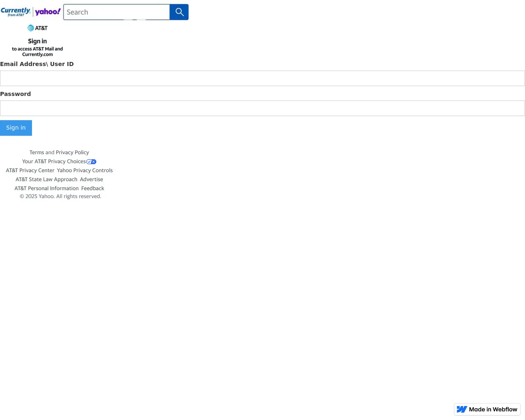Click the Sign in heading text

[37, 41]
